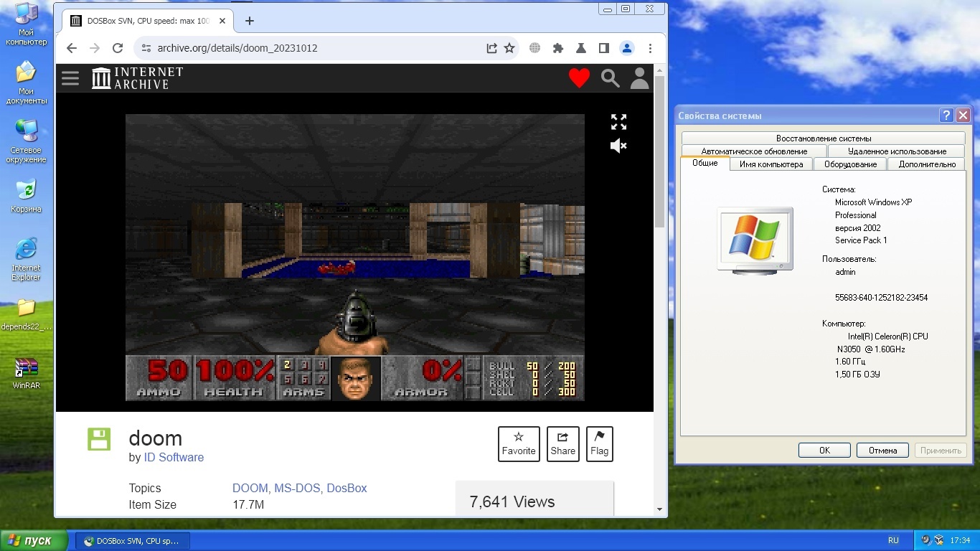The width and height of the screenshot is (980, 551).
Task: Share this page from the address bar
Action: 491,48
